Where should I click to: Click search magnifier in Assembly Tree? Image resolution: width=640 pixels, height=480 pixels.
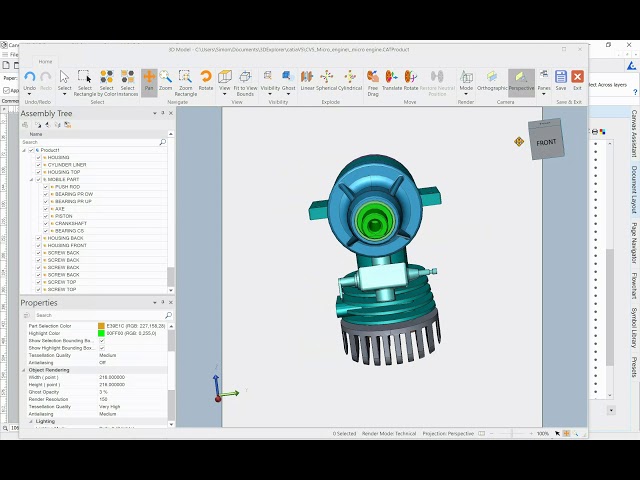click(162, 142)
